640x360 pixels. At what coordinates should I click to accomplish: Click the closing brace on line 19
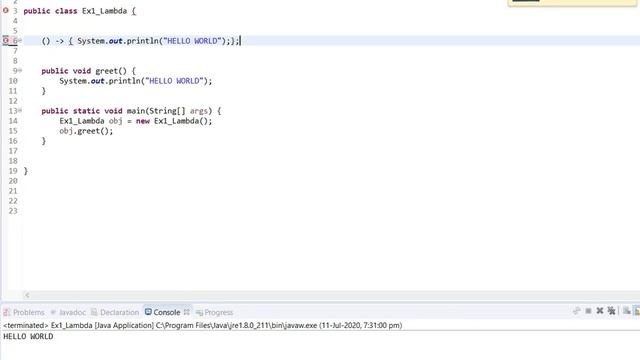26,171
